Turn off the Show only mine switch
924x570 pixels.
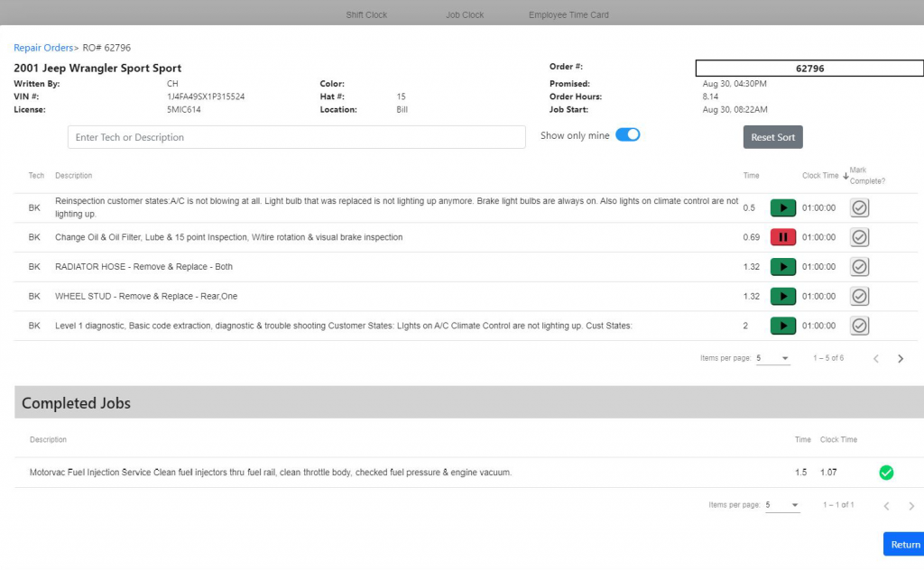pyautogui.click(x=627, y=135)
